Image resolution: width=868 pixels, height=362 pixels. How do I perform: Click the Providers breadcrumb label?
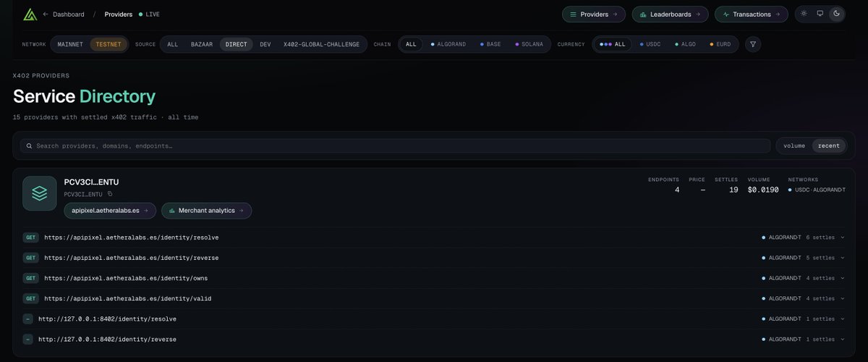(x=119, y=14)
